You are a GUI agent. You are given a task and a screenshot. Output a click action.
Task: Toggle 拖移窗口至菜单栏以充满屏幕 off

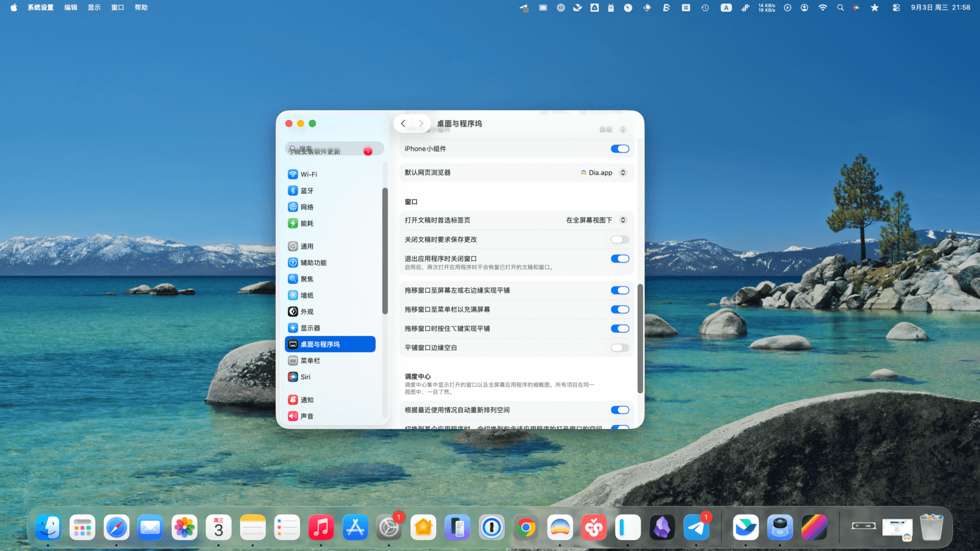(x=619, y=310)
